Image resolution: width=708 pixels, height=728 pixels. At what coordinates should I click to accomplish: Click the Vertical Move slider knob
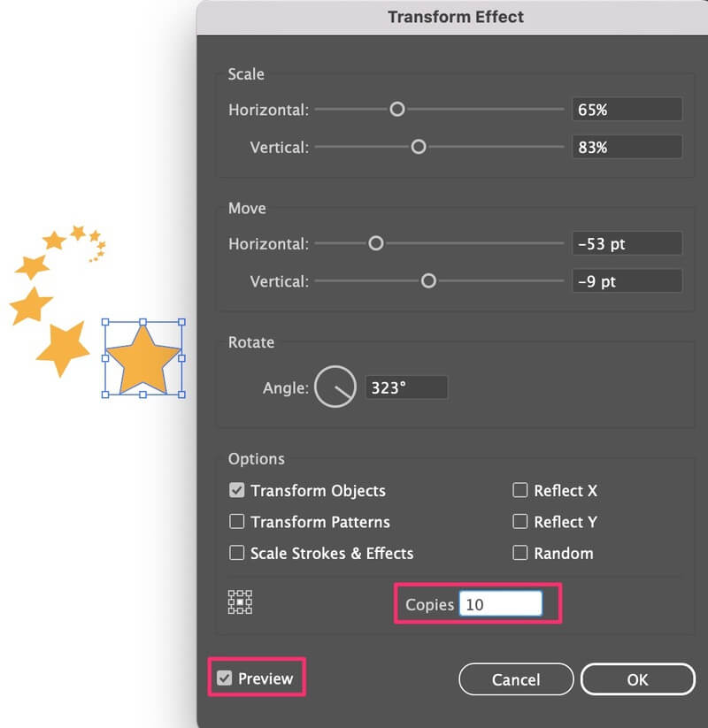point(429,281)
